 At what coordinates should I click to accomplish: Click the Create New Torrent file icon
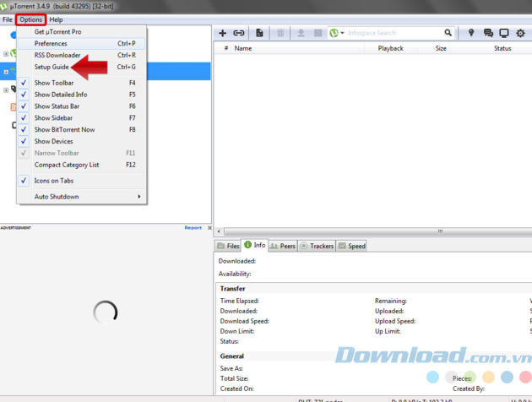[x=259, y=33]
